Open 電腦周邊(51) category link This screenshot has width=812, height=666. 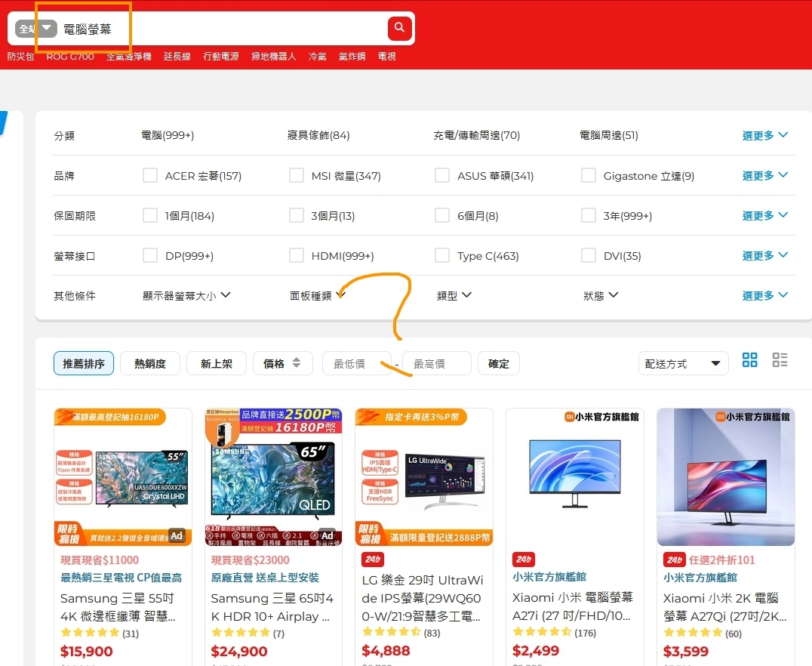pyautogui.click(x=609, y=135)
